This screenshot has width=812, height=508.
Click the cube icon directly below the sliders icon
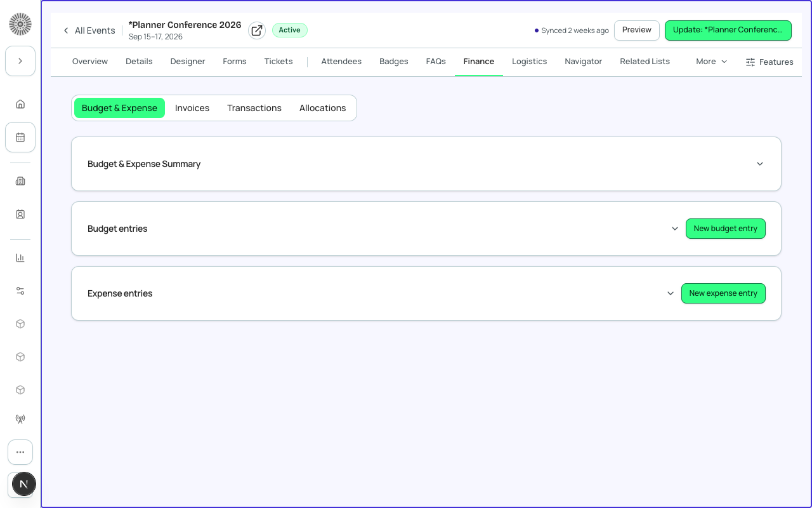click(20, 324)
